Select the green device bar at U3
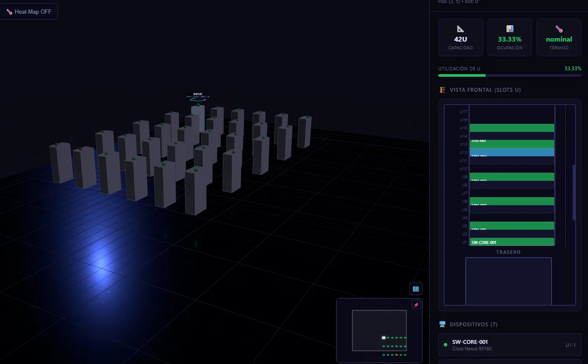Image resolution: width=588 pixels, height=364 pixels. 512,226
